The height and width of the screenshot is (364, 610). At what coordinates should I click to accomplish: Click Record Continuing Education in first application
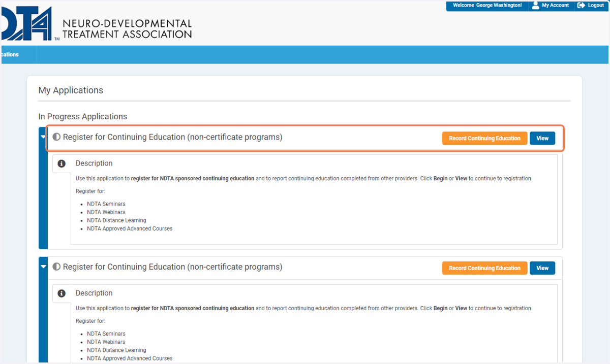pyautogui.click(x=484, y=138)
